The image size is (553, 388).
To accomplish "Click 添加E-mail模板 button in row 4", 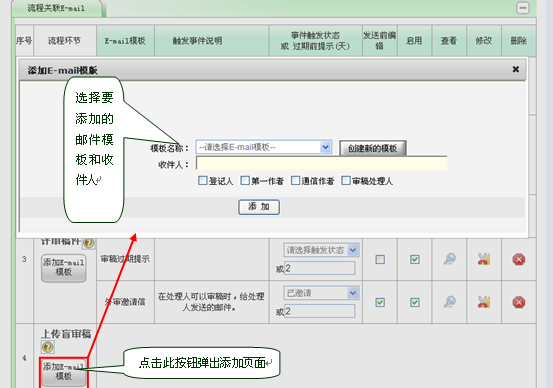I will (x=63, y=372).
